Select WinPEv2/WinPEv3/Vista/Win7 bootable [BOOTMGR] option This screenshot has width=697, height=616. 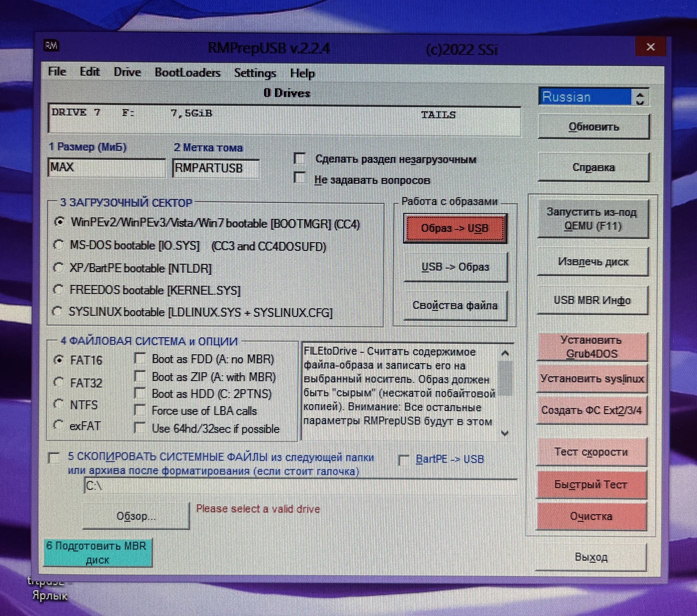tap(59, 222)
